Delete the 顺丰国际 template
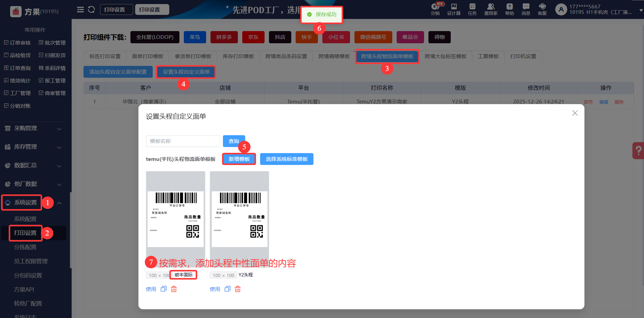644x318 pixels. pos(174,289)
